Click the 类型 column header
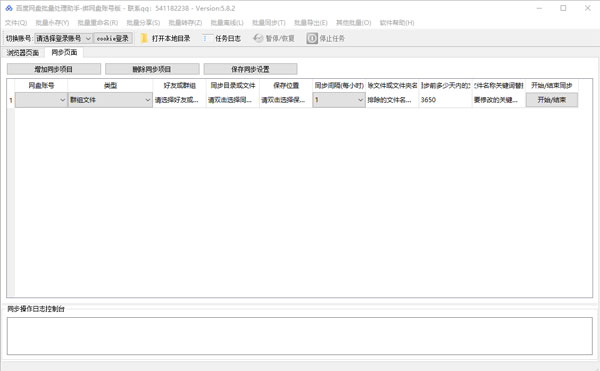600x371 pixels. point(110,86)
